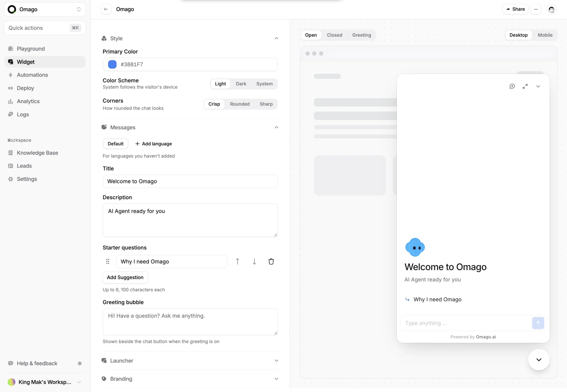
Task: Switch preview to the Greeting tab
Action: point(361,35)
